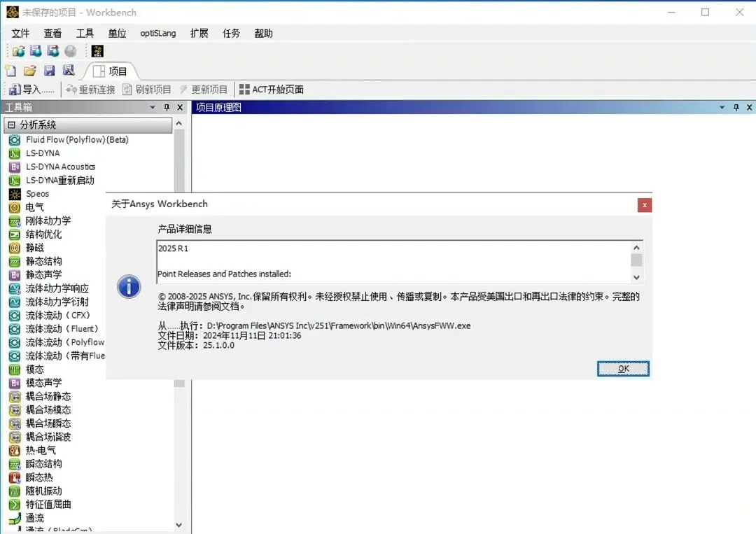
Task: Pin the 工具箱 panel
Action: coord(167,108)
